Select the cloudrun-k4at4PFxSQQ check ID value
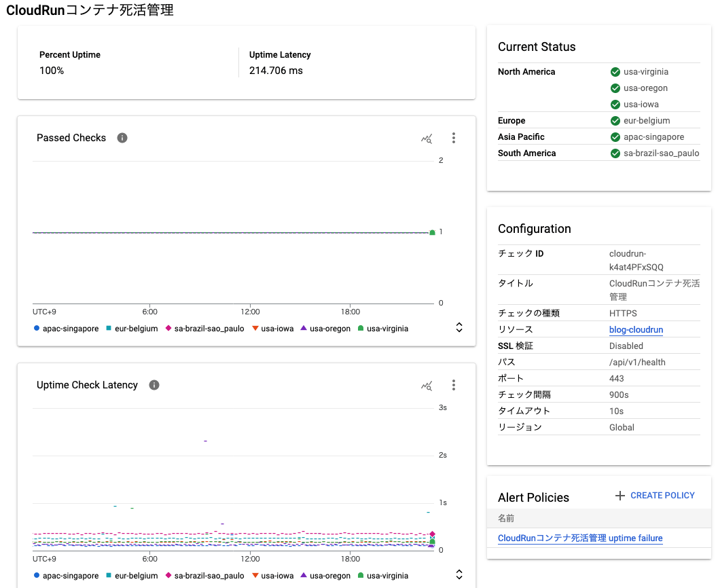The height and width of the screenshot is (588, 718). [x=636, y=260]
